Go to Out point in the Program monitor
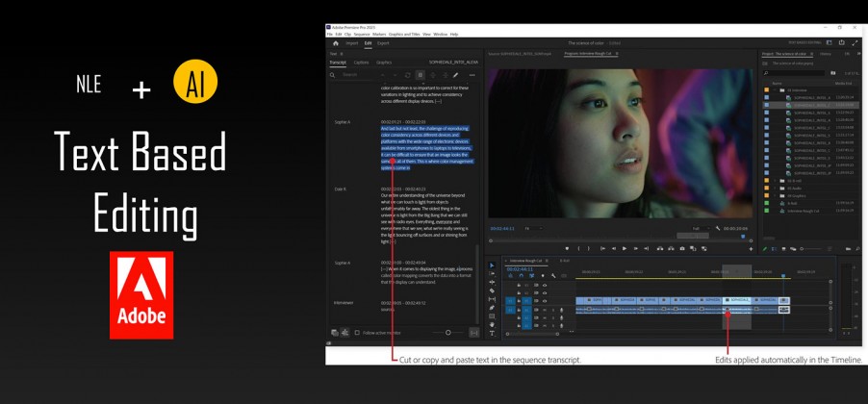The width and height of the screenshot is (868, 404). (x=646, y=248)
